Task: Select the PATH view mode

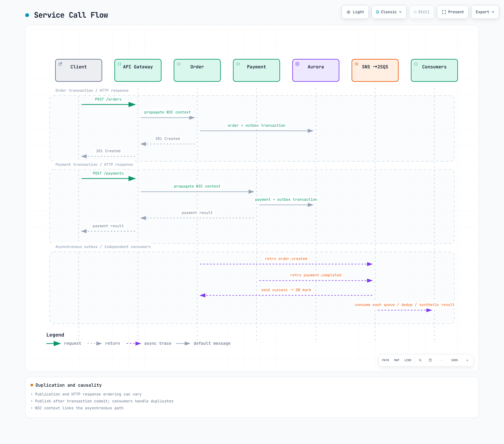Action: (x=386, y=360)
